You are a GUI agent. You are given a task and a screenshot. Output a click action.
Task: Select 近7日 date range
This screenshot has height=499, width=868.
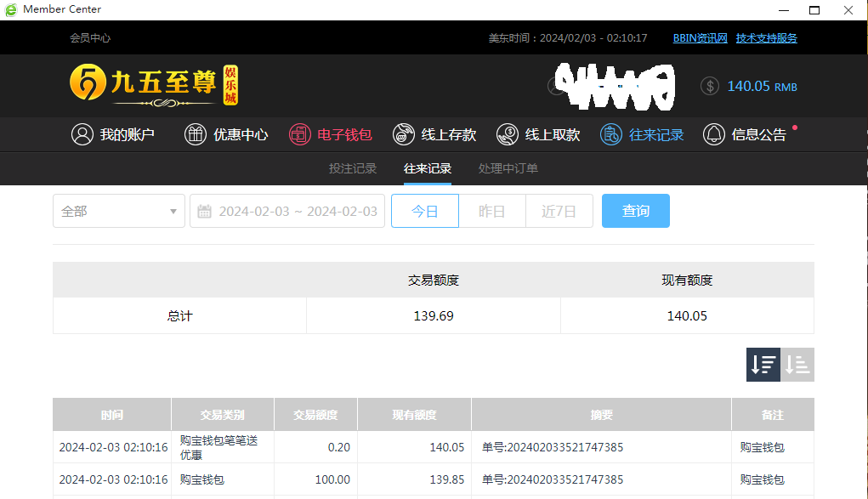click(559, 211)
